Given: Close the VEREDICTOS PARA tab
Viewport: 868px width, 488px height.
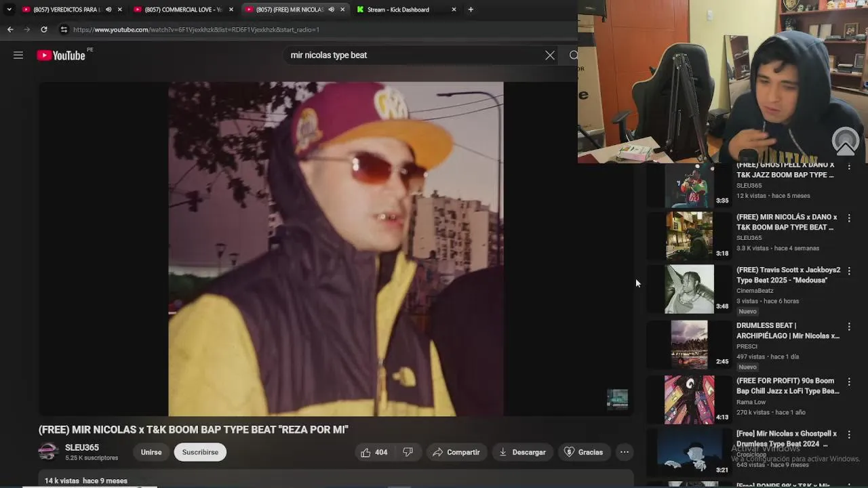Looking at the screenshot, I should click(x=120, y=9).
